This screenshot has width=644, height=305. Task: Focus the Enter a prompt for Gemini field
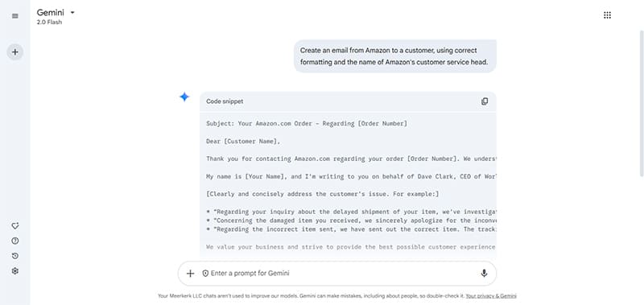point(336,274)
